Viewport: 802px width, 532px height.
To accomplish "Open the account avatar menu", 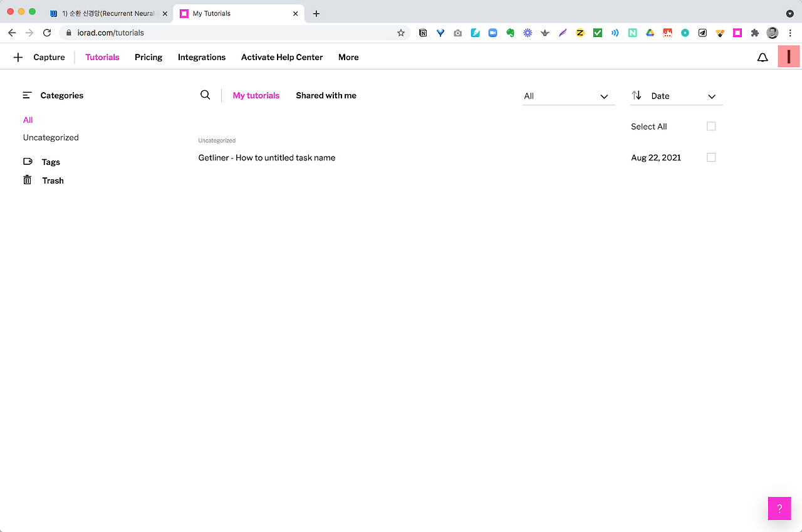I will 789,56.
